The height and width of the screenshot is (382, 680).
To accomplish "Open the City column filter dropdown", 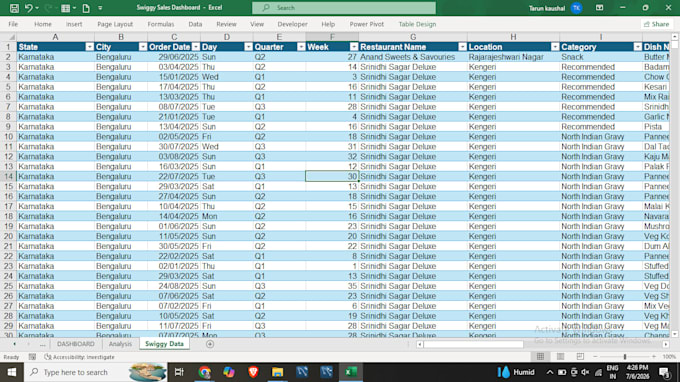I will coord(142,47).
